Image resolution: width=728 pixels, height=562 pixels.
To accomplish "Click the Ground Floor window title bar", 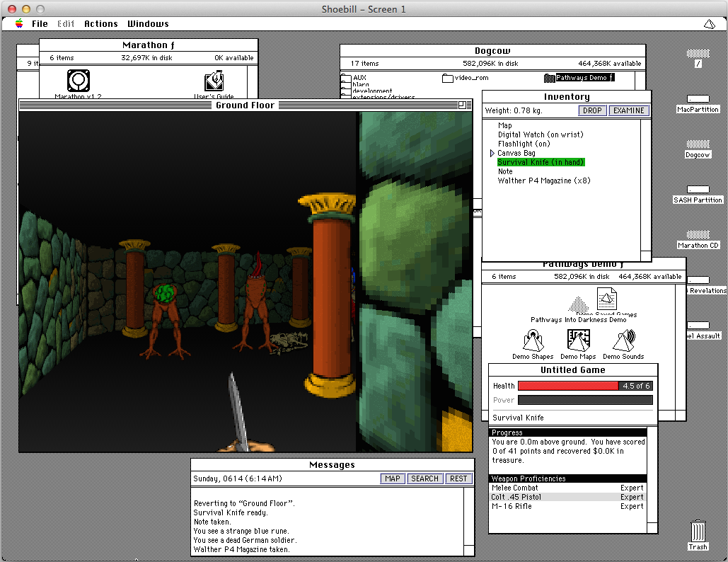I will click(245, 105).
